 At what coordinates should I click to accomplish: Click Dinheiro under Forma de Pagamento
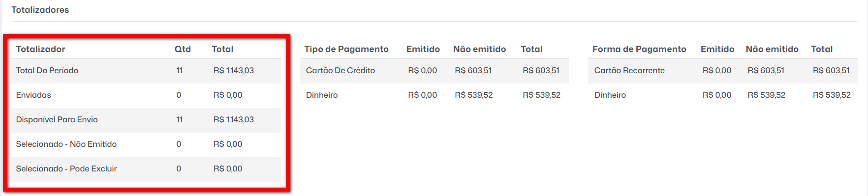[610, 95]
